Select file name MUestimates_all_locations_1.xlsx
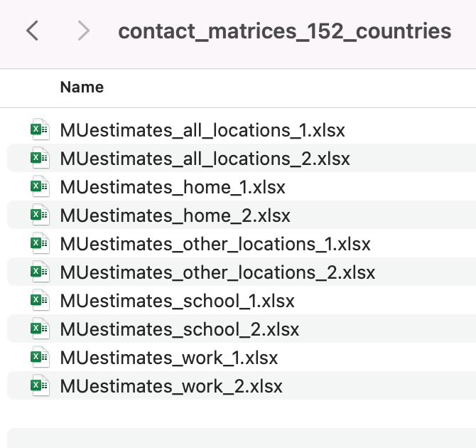The width and height of the screenshot is (476, 448). (202, 130)
